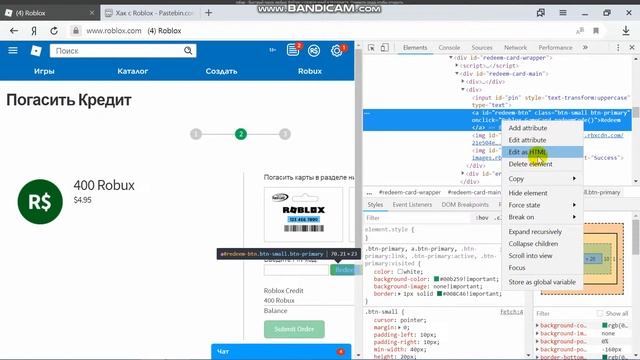Viewport: 640px width, 360px height.
Task: Collapse the redeem-card-main div node
Action: click(457, 74)
